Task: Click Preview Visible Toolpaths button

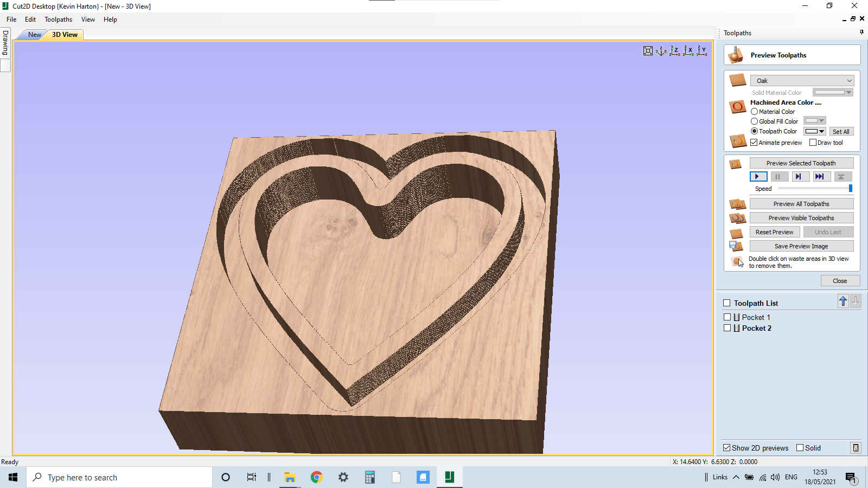Action: 801,218
